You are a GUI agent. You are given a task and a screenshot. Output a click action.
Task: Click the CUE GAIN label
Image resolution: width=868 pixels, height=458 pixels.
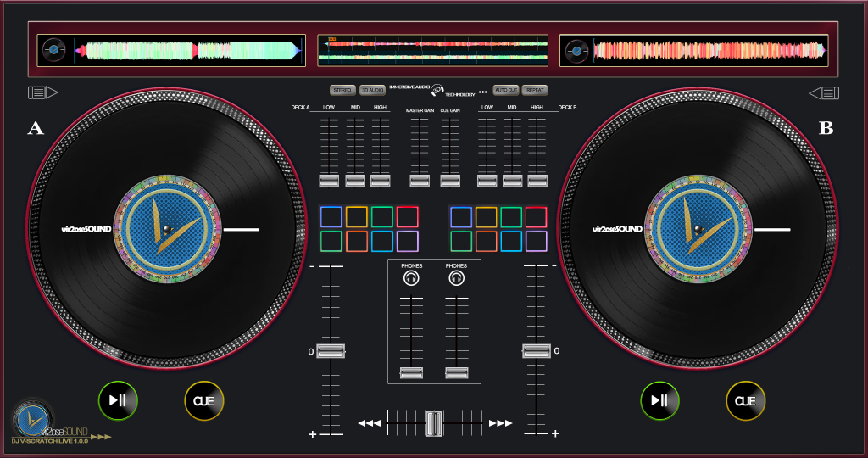(x=450, y=111)
